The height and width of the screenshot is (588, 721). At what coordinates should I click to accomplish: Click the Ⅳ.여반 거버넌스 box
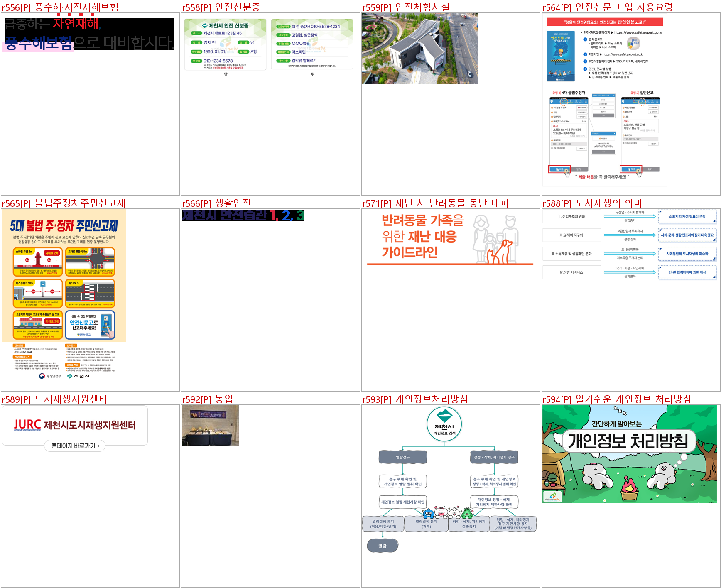[x=571, y=272]
